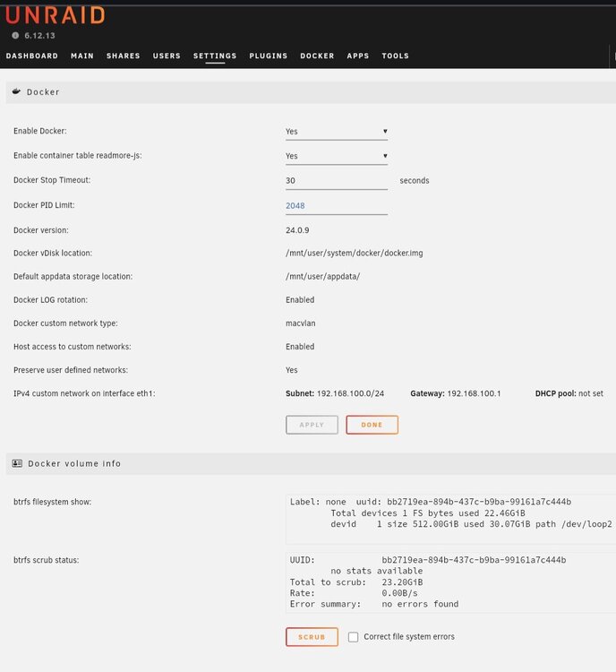Open the Plugins tab
The width and height of the screenshot is (616, 672).
tap(269, 56)
